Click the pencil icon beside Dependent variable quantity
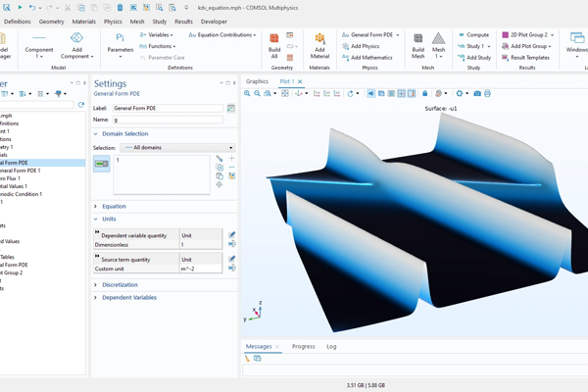This screenshot has width=588, height=392. tap(231, 235)
